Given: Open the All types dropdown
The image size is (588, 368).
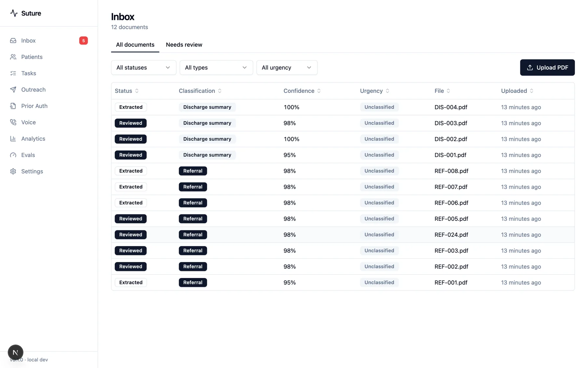Looking at the screenshot, I should [216, 67].
